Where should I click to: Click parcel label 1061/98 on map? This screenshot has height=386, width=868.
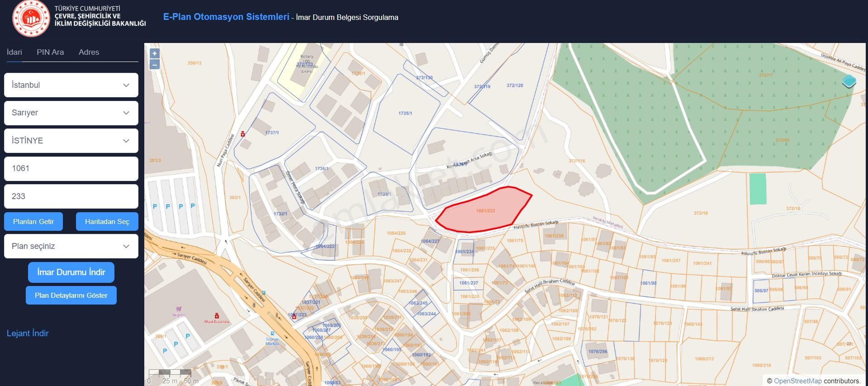(x=648, y=283)
